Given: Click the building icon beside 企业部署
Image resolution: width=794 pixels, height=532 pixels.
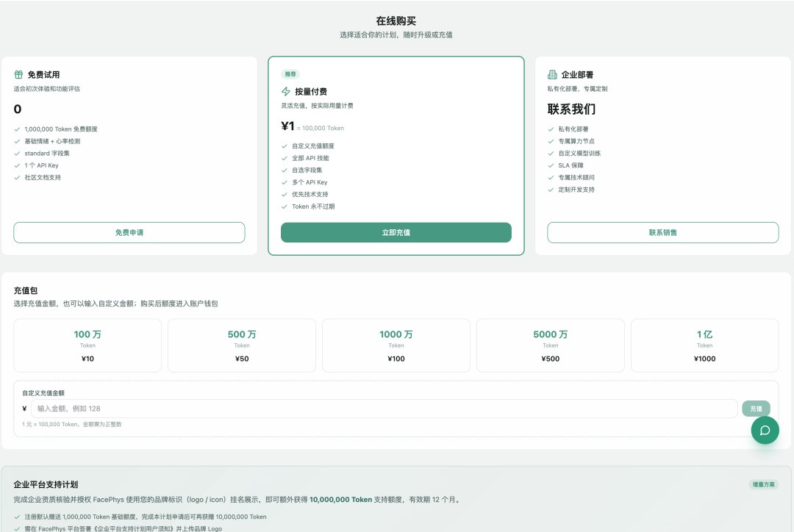Looking at the screenshot, I should coord(552,74).
